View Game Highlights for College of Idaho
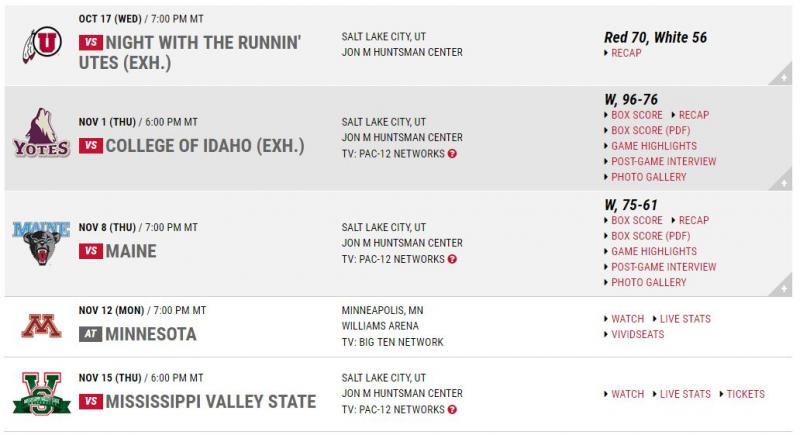Screen dimensions: 800x435 [x=654, y=146]
